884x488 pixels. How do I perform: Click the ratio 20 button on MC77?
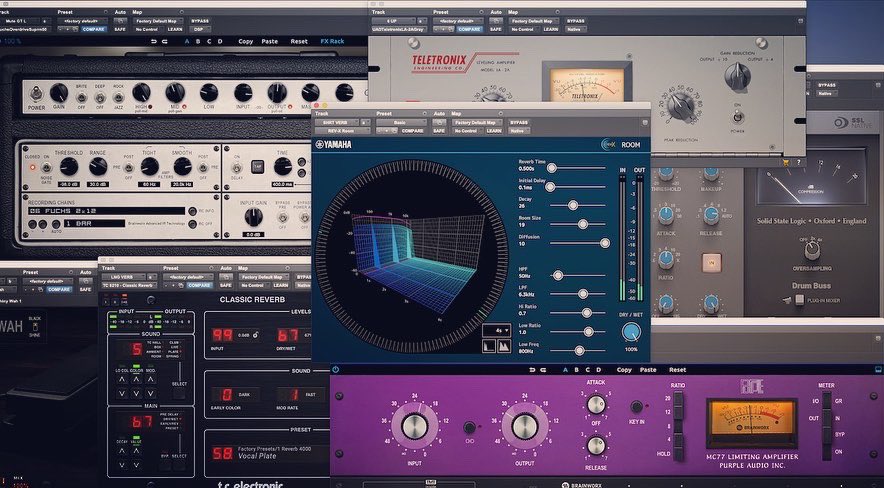tap(678, 398)
